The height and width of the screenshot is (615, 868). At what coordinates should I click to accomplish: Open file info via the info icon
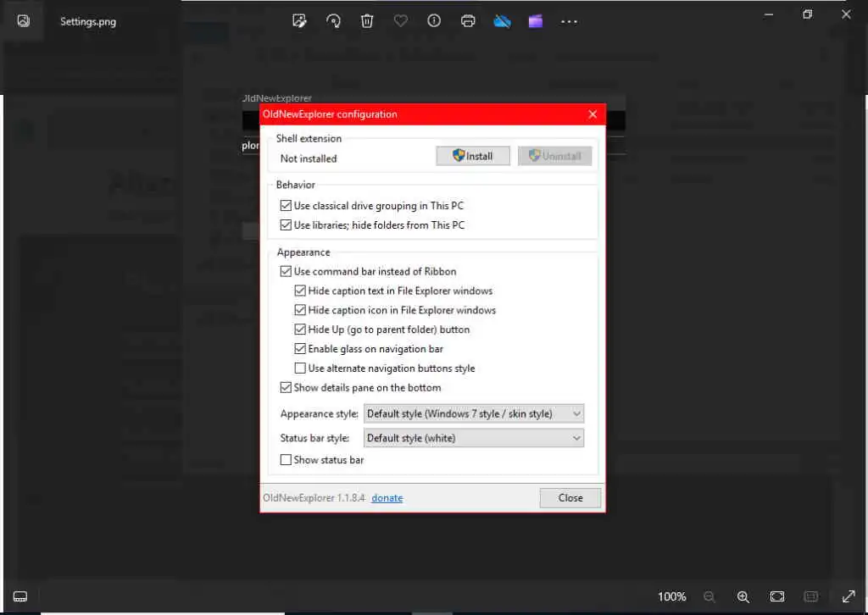(x=434, y=21)
